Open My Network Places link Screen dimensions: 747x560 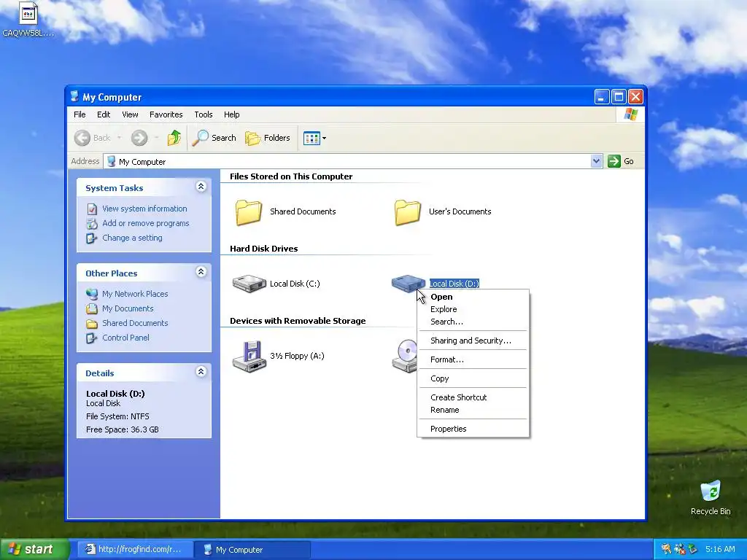[x=135, y=294]
